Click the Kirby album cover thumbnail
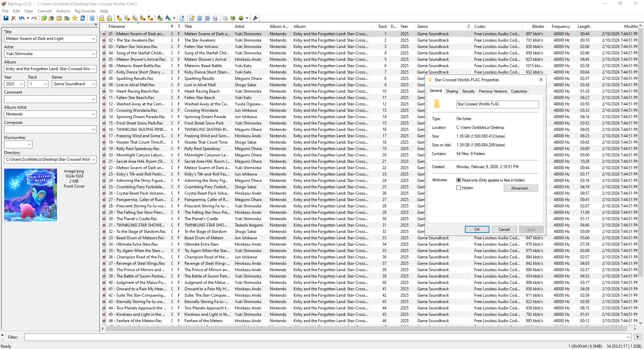The image size is (644, 349). click(31, 195)
